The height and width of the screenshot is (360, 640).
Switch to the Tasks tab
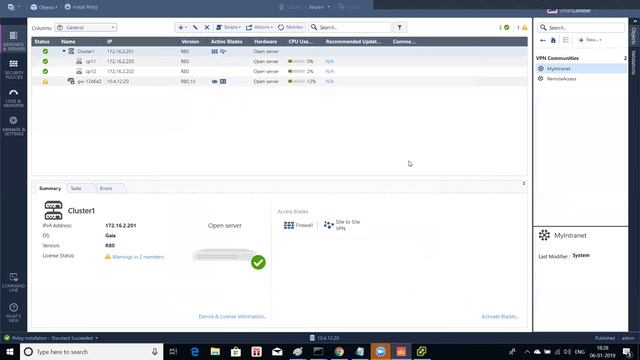tap(76, 188)
